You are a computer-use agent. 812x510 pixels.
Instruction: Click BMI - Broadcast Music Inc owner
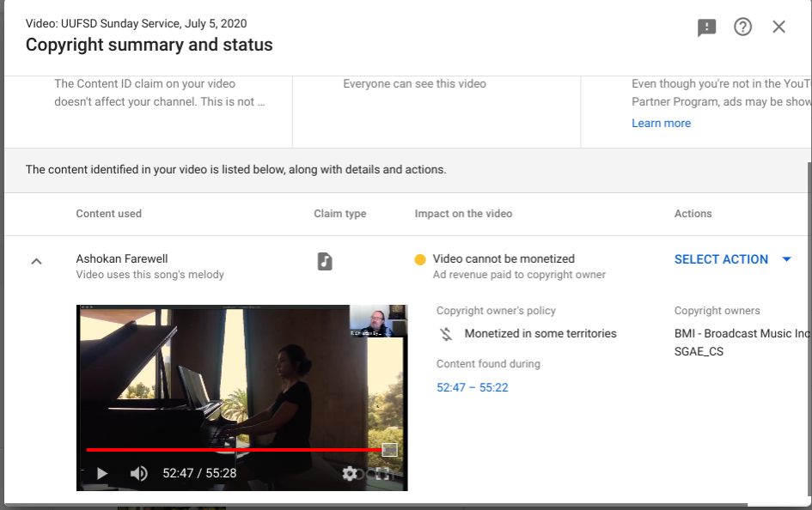742,334
